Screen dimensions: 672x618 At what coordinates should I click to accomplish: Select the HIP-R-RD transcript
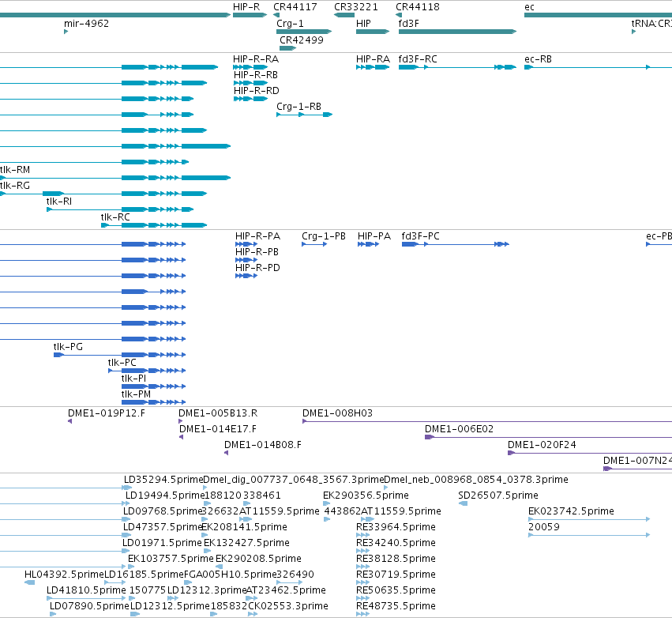(250, 99)
